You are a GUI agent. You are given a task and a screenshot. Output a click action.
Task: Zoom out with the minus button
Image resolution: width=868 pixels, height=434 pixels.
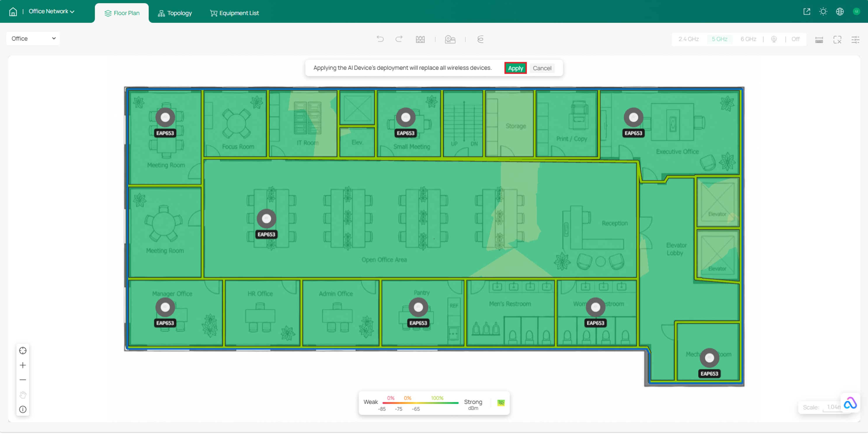click(23, 380)
